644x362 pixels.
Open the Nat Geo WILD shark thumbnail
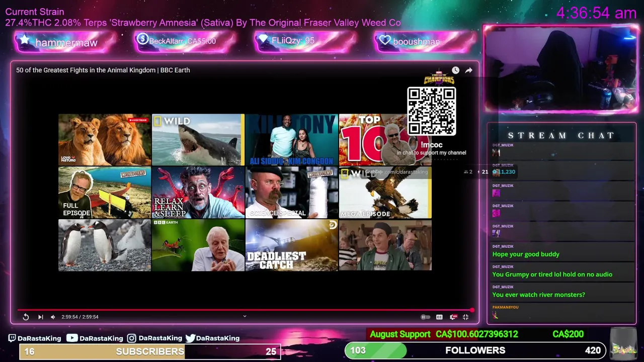click(x=198, y=139)
